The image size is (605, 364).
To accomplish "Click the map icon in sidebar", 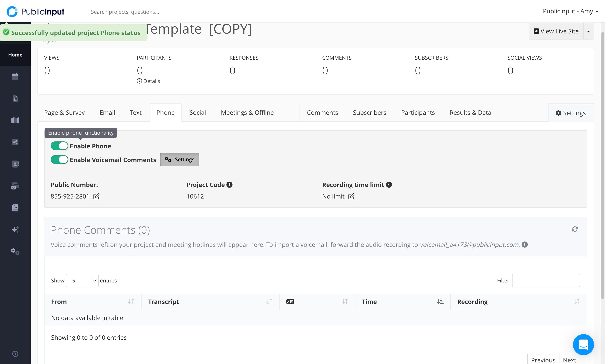I will click(x=15, y=120).
